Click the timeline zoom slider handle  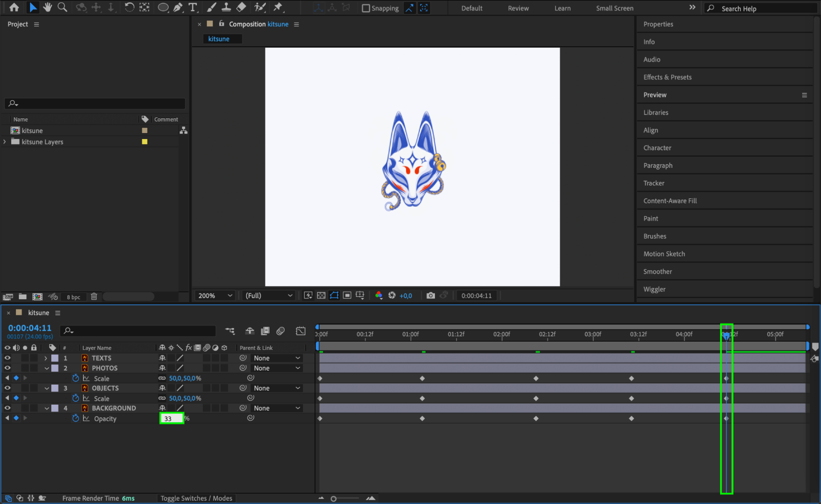tap(333, 499)
